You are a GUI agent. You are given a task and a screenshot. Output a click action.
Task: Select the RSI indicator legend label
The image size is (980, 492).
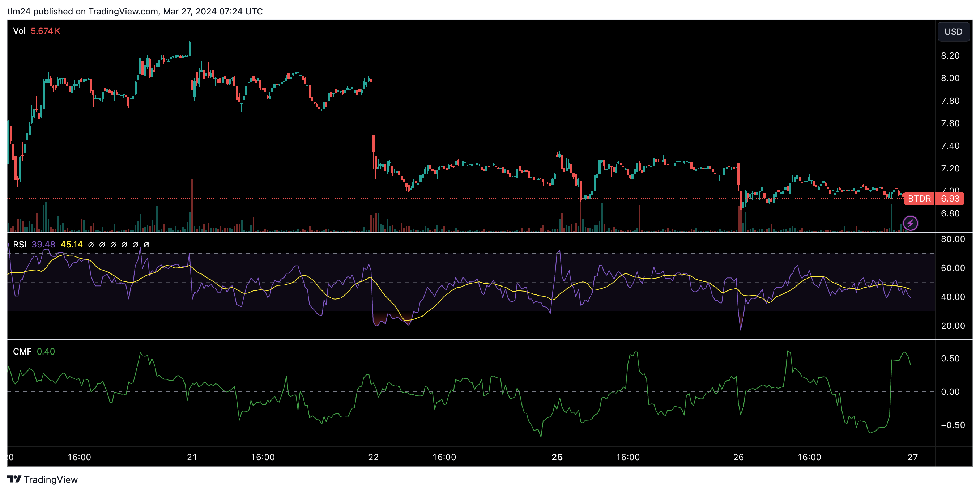(x=20, y=244)
